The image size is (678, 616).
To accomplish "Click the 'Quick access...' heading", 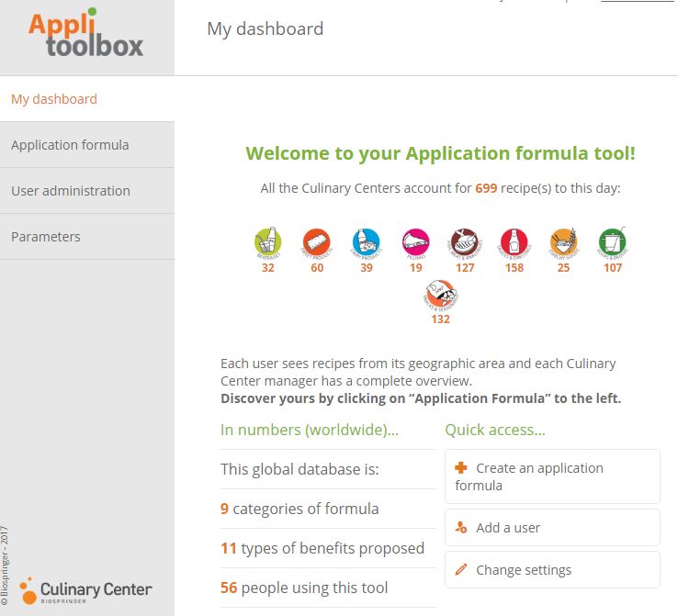I will click(x=495, y=430).
